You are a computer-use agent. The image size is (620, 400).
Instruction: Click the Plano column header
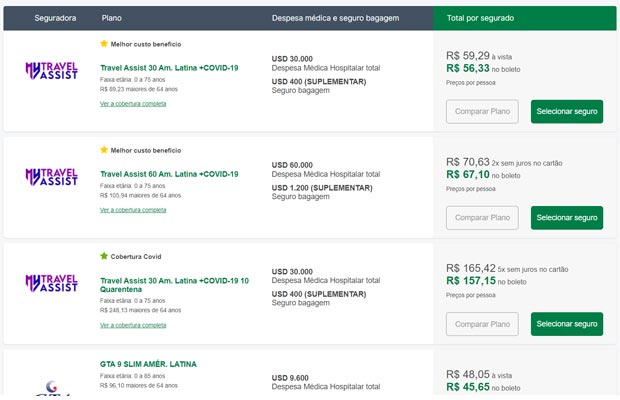tap(112, 18)
